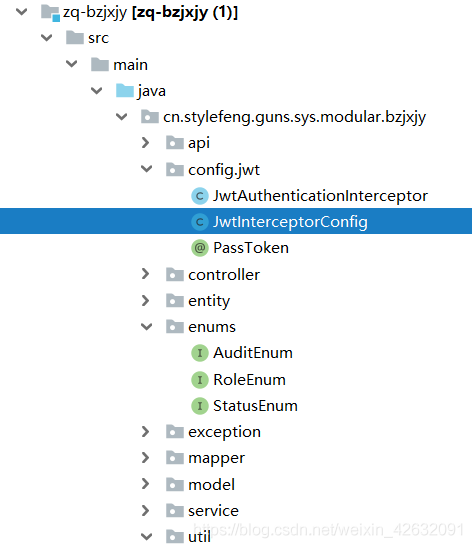This screenshot has height=548, width=472.
Task: Select the mapper package
Action: pyautogui.click(x=216, y=458)
